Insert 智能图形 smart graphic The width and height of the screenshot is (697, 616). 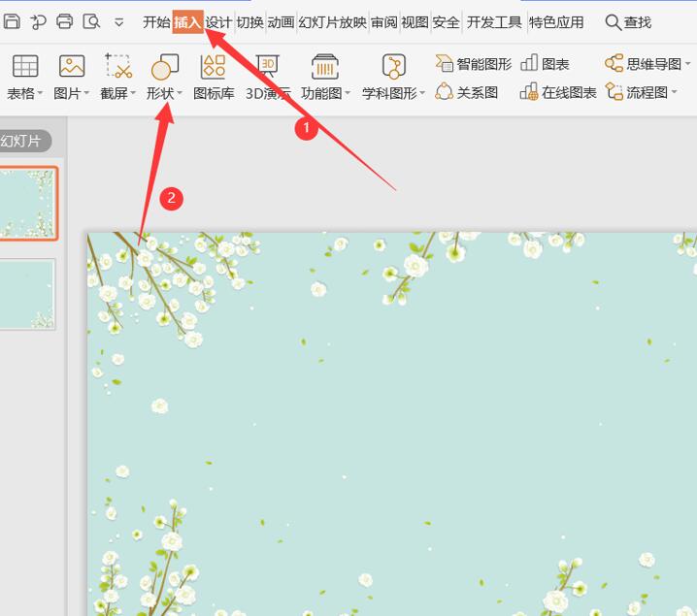[x=474, y=64]
